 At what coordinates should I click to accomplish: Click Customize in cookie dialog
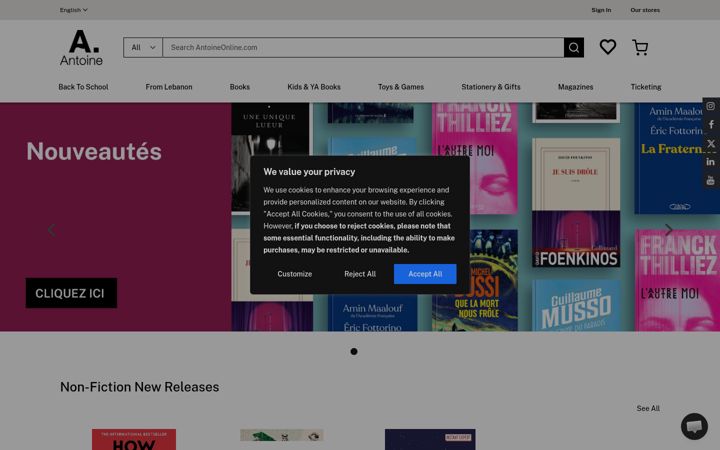click(x=294, y=274)
